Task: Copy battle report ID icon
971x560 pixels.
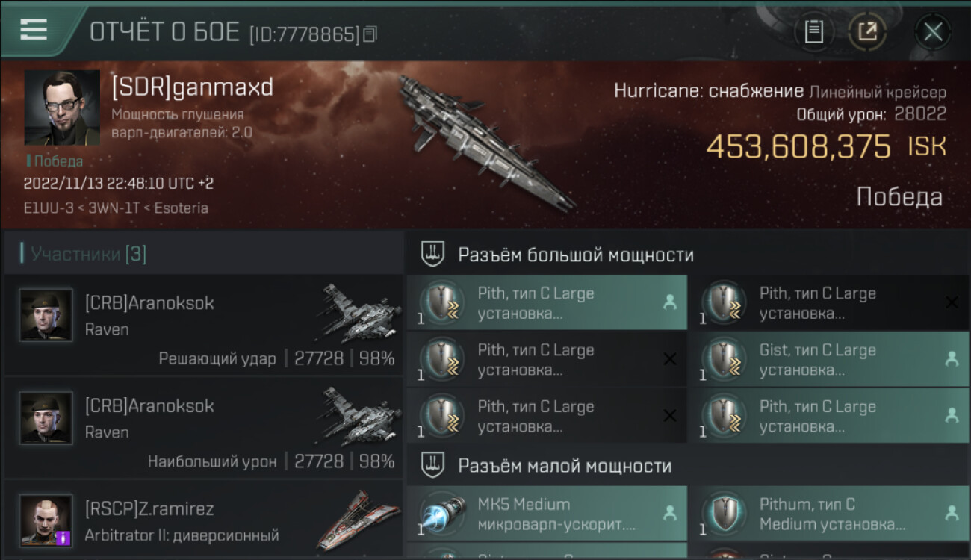Action: click(370, 34)
